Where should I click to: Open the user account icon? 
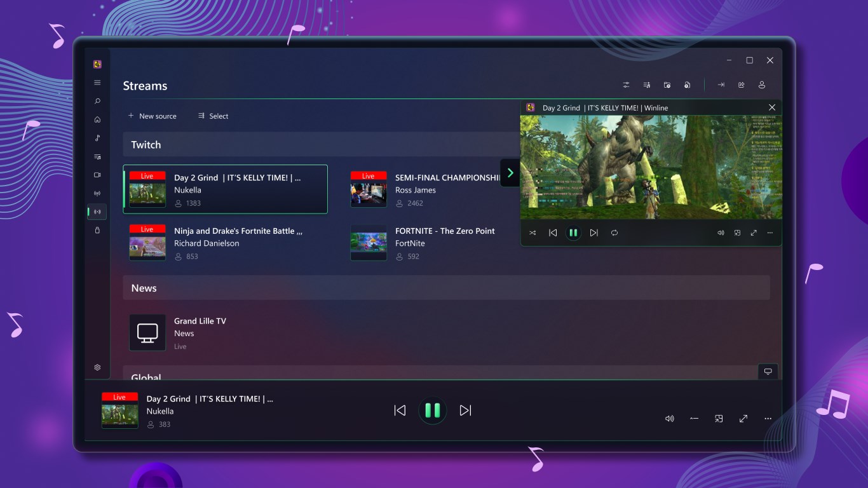[761, 85]
